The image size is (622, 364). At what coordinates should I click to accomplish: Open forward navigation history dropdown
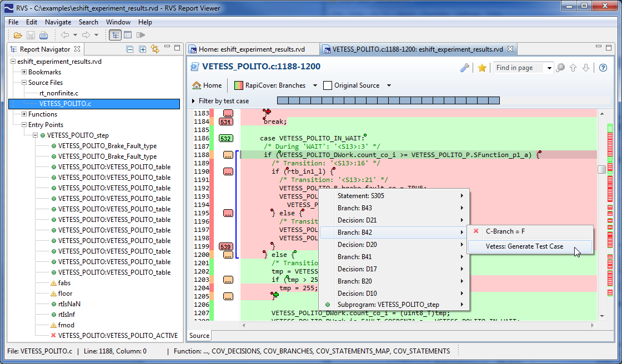(x=96, y=36)
